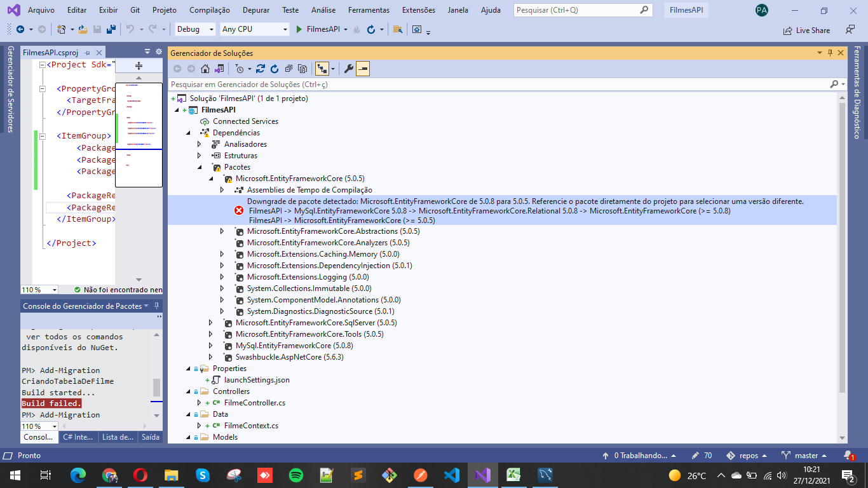This screenshot has height=488, width=868.
Task: Expand MySql.EntityFrameworkCore (5.0.8) package
Action: pyautogui.click(x=211, y=346)
